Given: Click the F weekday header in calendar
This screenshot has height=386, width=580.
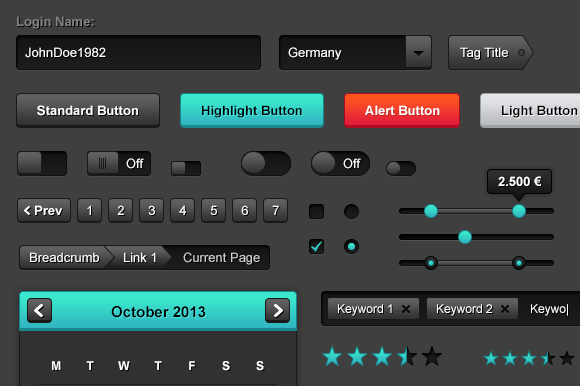Looking at the screenshot, I should point(192,366).
